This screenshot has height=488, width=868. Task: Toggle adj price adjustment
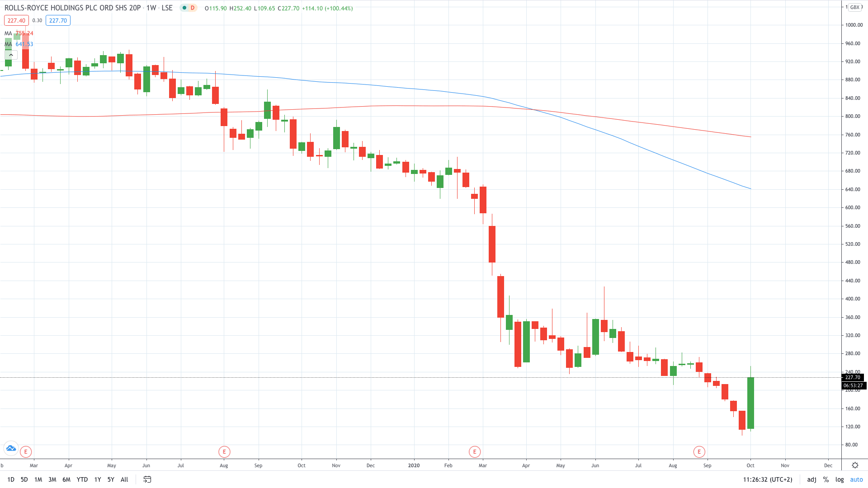811,479
